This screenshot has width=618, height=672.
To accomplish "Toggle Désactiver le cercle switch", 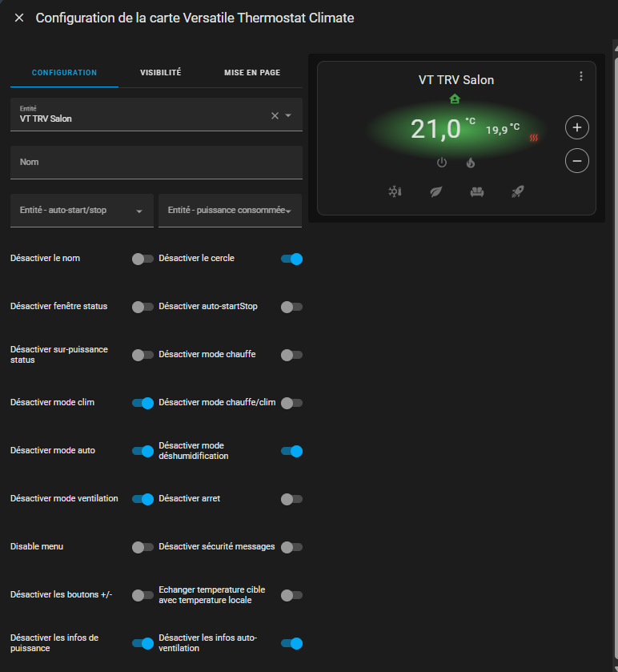I will (x=291, y=259).
